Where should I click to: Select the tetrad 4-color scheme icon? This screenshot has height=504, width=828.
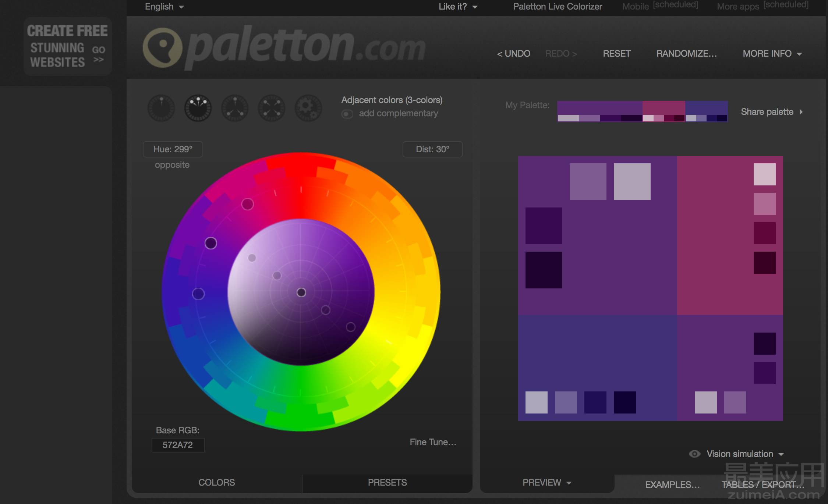272,108
